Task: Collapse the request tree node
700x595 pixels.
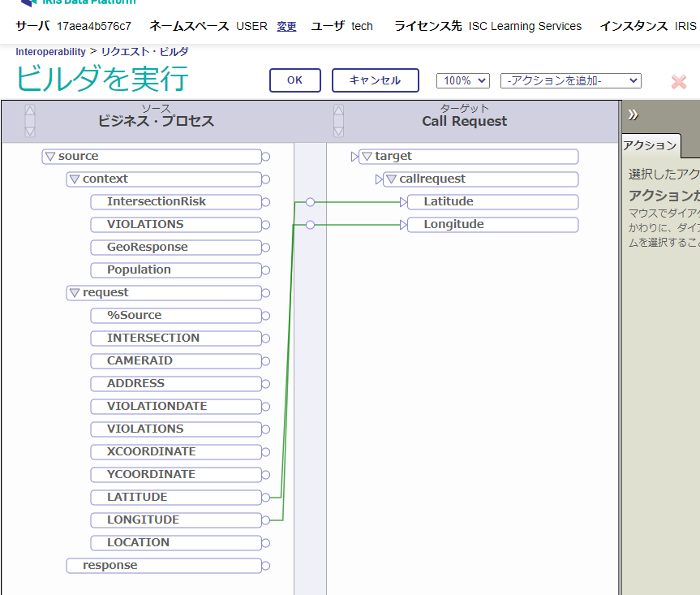Action: point(74,292)
